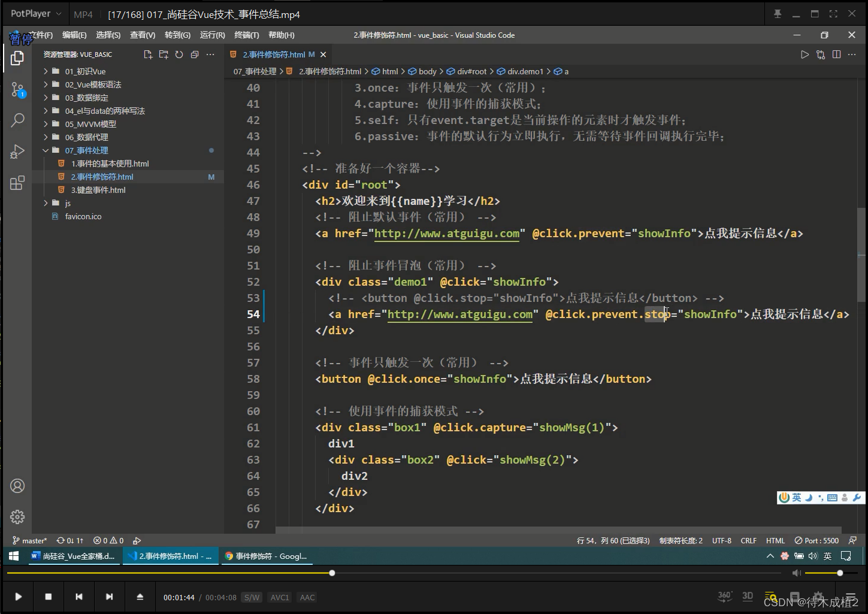Click the eject/open file button
The height and width of the screenshot is (614, 868).
click(x=140, y=597)
